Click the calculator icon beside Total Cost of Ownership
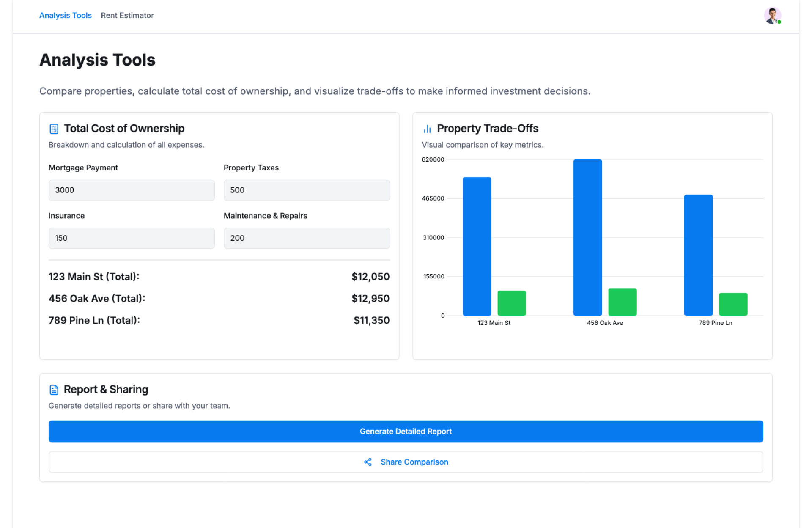 [x=54, y=129]
